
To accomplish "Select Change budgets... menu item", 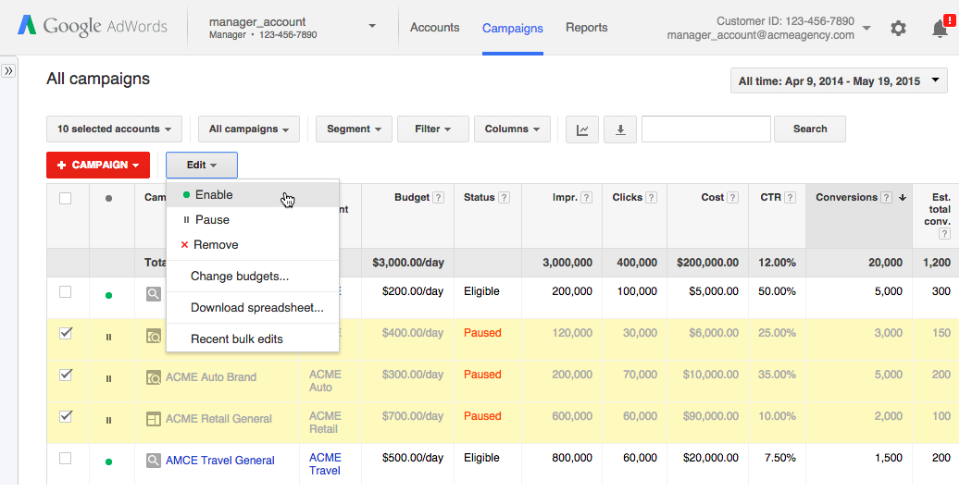I will [x=253, y=276].
